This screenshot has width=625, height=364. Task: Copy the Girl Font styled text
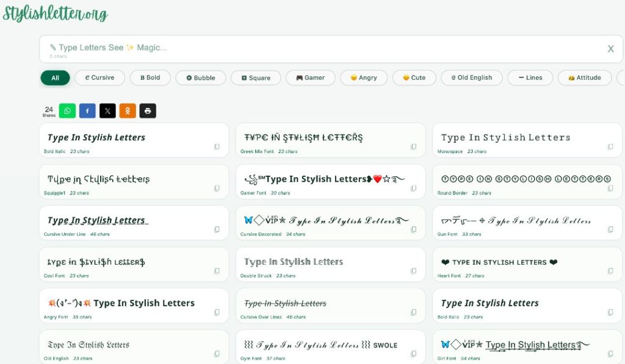tap(610, 354)
